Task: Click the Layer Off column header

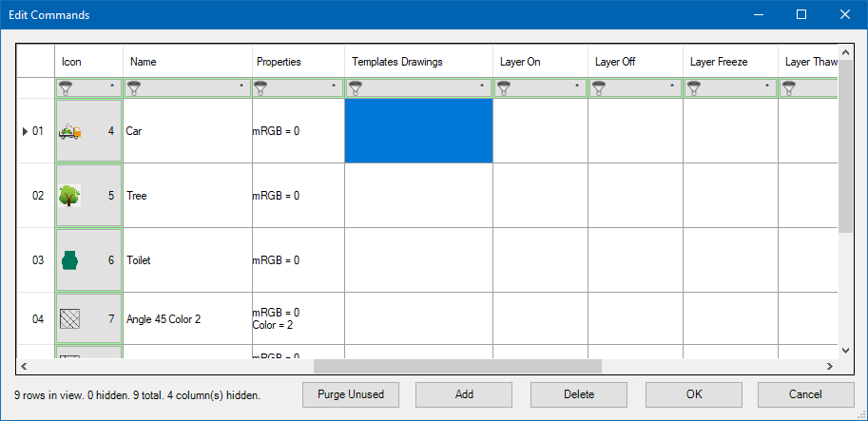Action: pos(635,62)
